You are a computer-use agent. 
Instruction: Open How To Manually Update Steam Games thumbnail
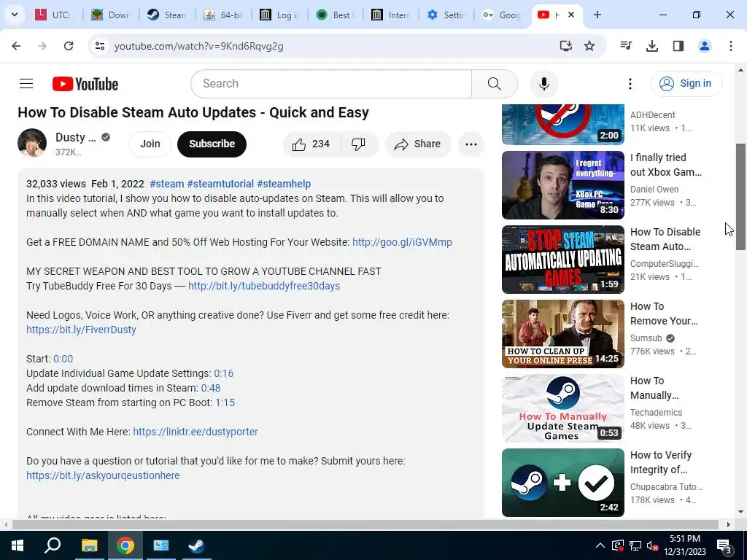click(562, 408)
